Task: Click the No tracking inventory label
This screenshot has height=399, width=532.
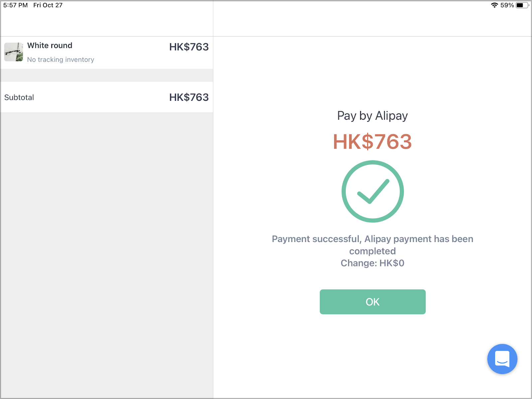Action: pos(61,60)
